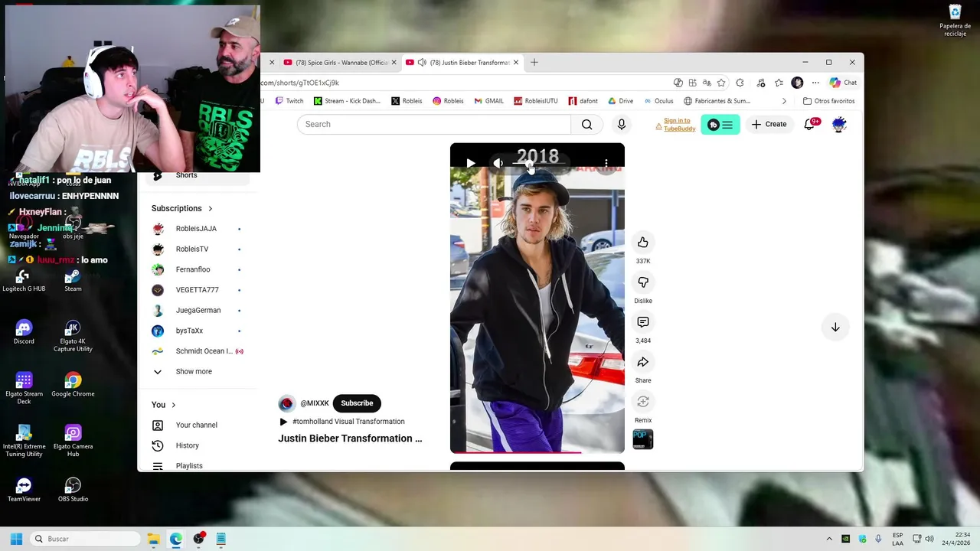Open the Drive bookmark
Screen dimensions: 980x551
[621, 101]
